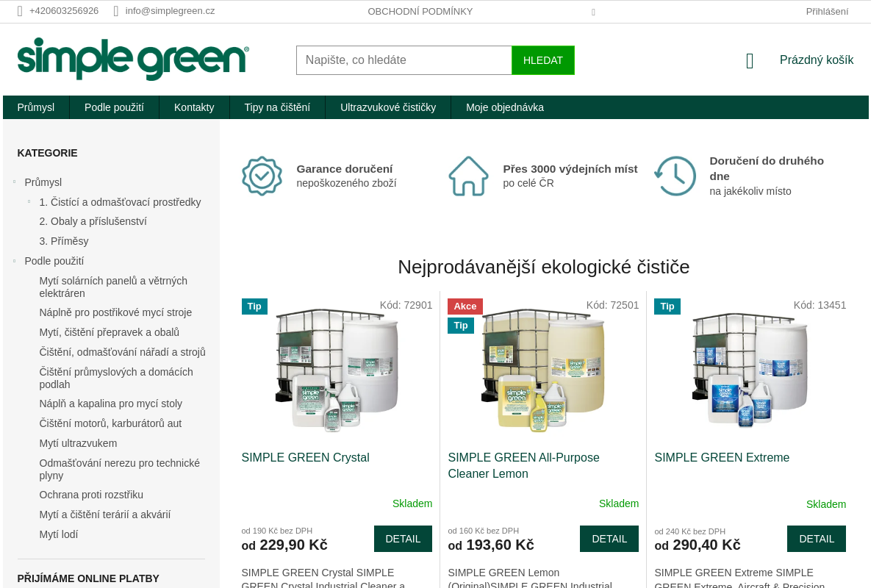Open Mytí lodí category
The width and height of the screenshot is (882, 588).
click(59, 534)
